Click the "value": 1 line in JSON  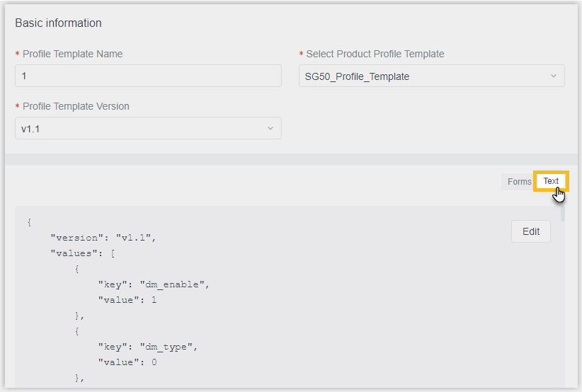(127, 300)
